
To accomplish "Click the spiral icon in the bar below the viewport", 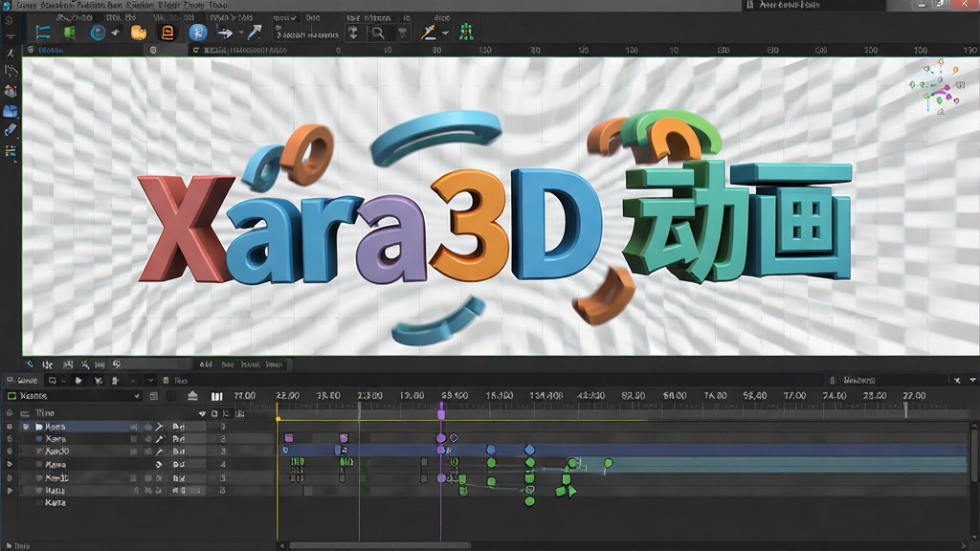I will click(x=116, y=364).
